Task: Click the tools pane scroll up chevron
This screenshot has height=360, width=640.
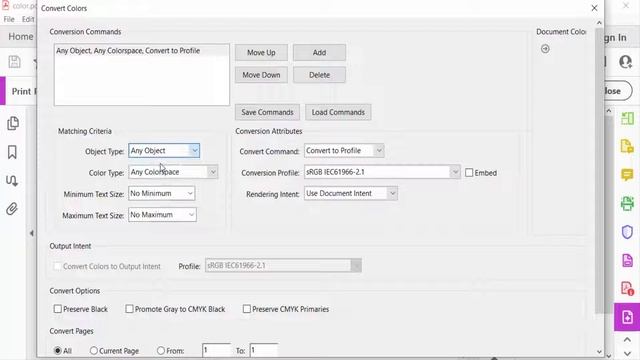Action: pos(627,340)
